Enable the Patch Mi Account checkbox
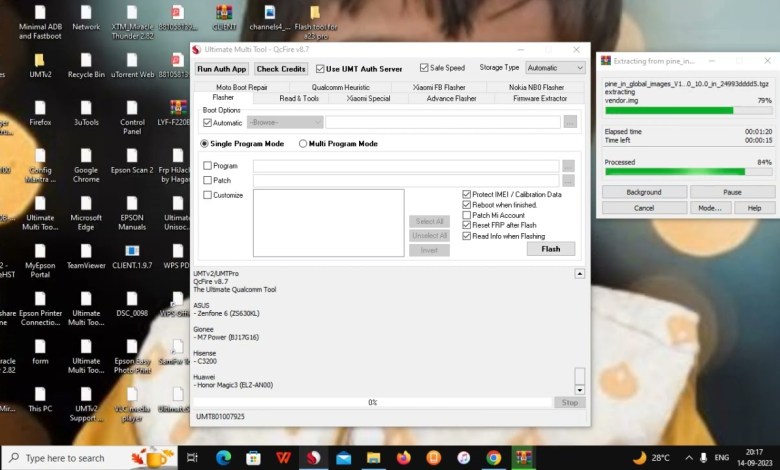Screen dimensions: 780x470 click(467, 215)
